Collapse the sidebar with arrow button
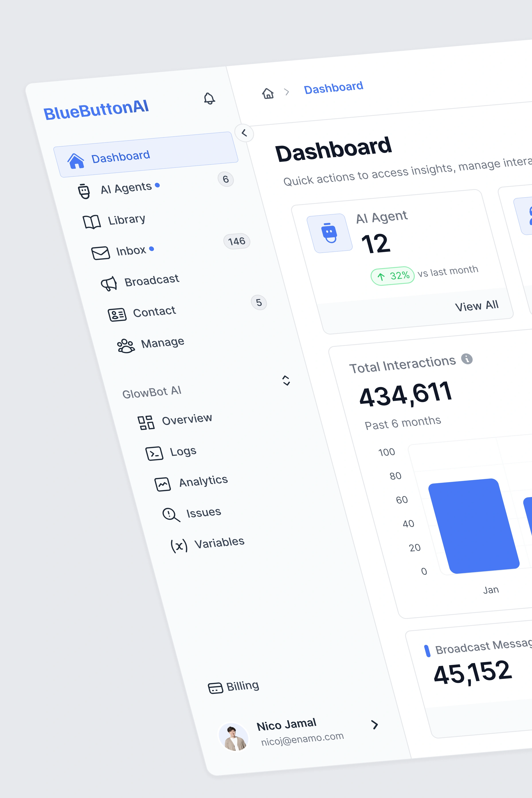532x798 pixels. pos(244,133)
